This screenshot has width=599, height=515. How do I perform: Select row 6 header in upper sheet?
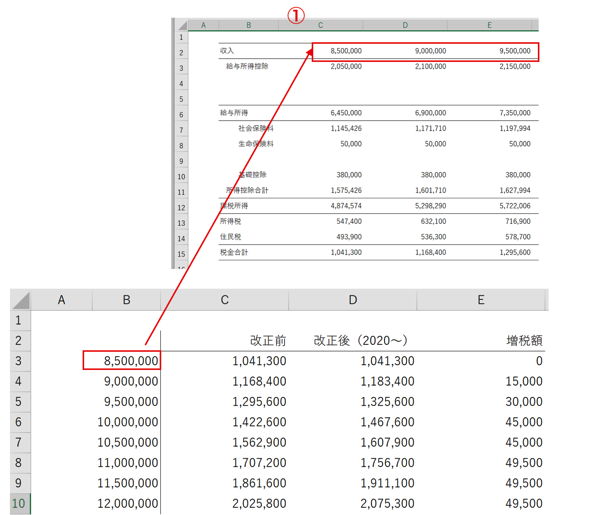click(181, 115)
